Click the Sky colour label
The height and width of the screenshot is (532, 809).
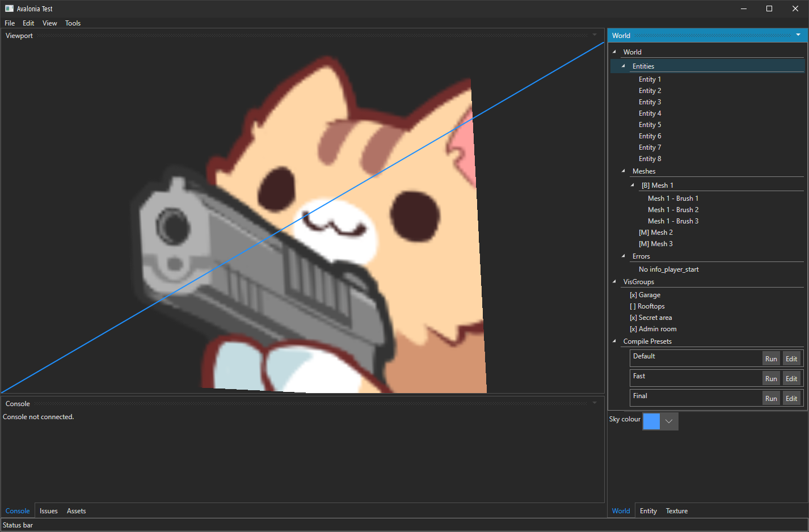625,419
